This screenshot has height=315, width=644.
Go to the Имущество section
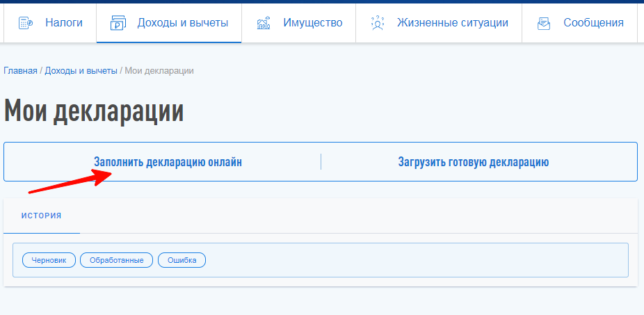click(x=312, y=23)
